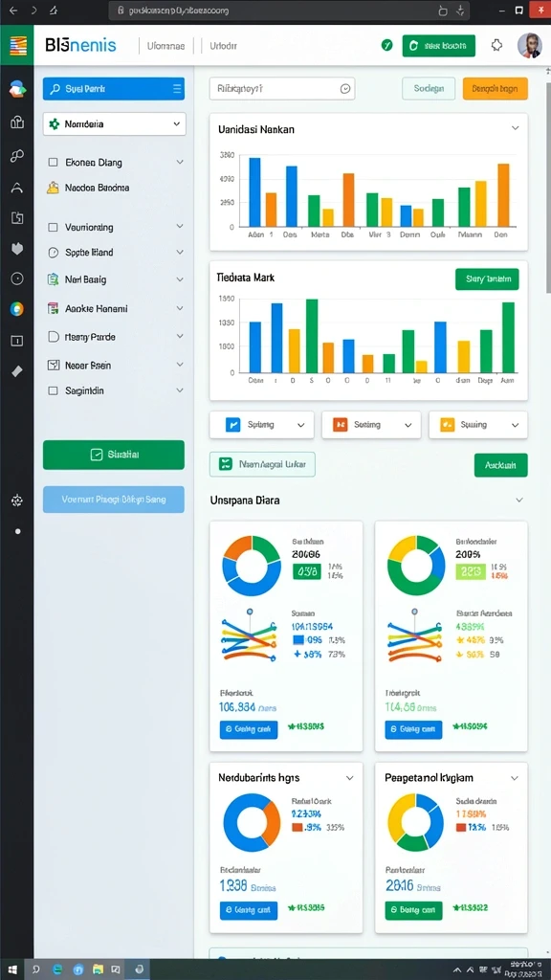
Task: Click the orange button in top toolbar
Action: [x=495, y=89]
